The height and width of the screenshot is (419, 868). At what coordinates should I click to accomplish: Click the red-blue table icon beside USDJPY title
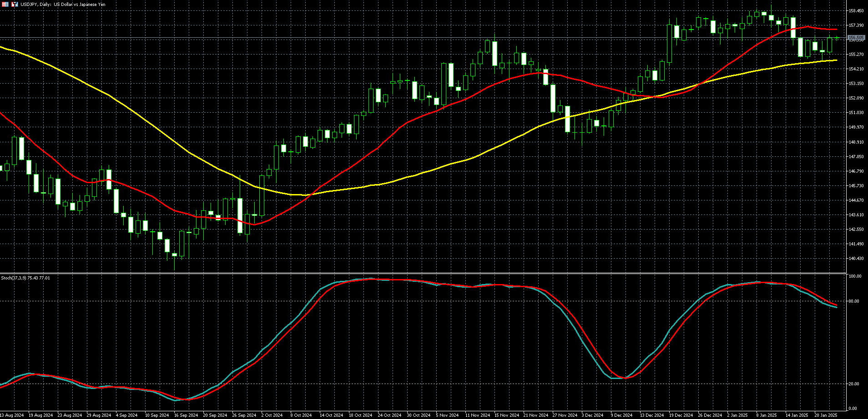tap(5, 4)
